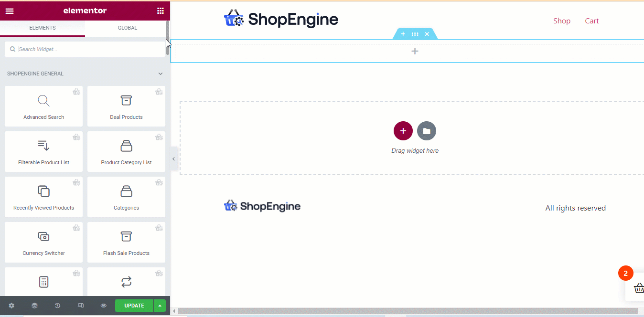644x317 pixels.
Task: Open Responsive Mode icon
Action: pyautogui.click(x=81, y=306)
